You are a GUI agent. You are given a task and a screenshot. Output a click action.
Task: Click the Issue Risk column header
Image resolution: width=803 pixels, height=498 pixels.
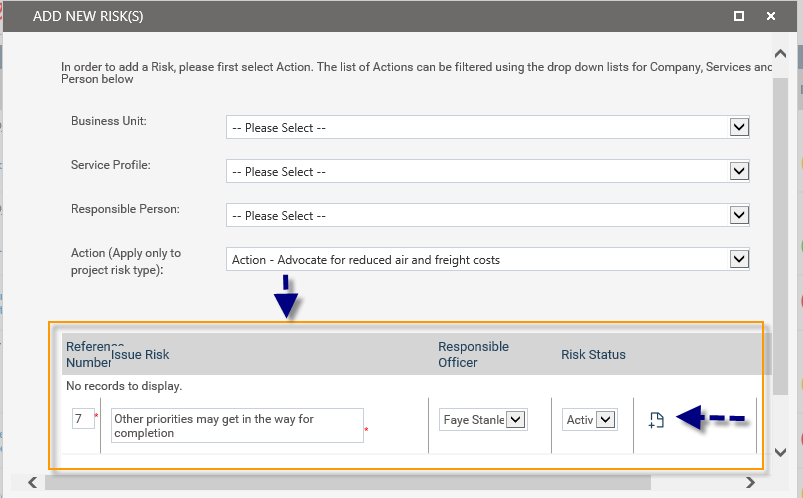click(140, 354)
